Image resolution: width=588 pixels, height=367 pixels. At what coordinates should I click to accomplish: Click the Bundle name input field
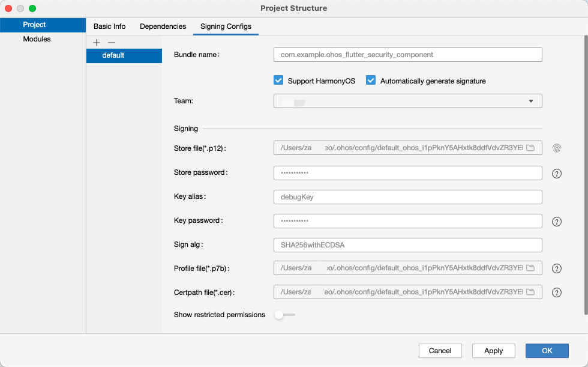click(x=407, y=55)
